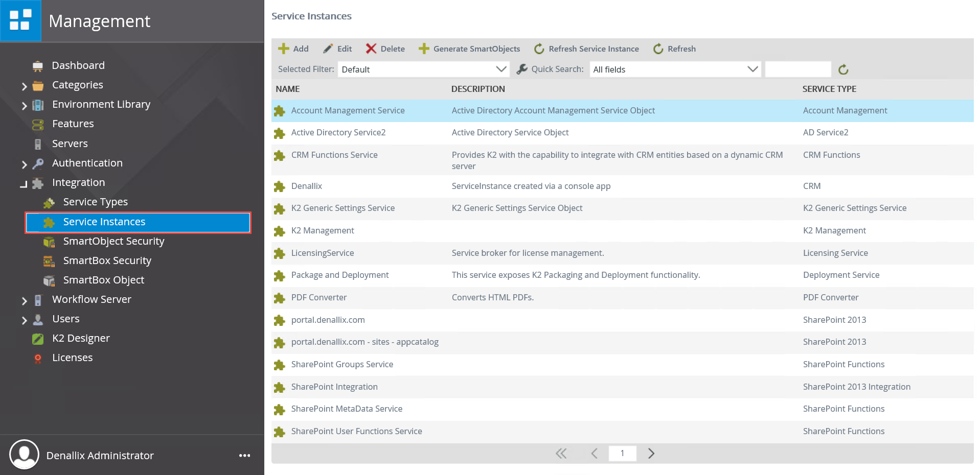Sort by the SERVICE TYPE column header
The image size is (980, 475).
[829, 89]
